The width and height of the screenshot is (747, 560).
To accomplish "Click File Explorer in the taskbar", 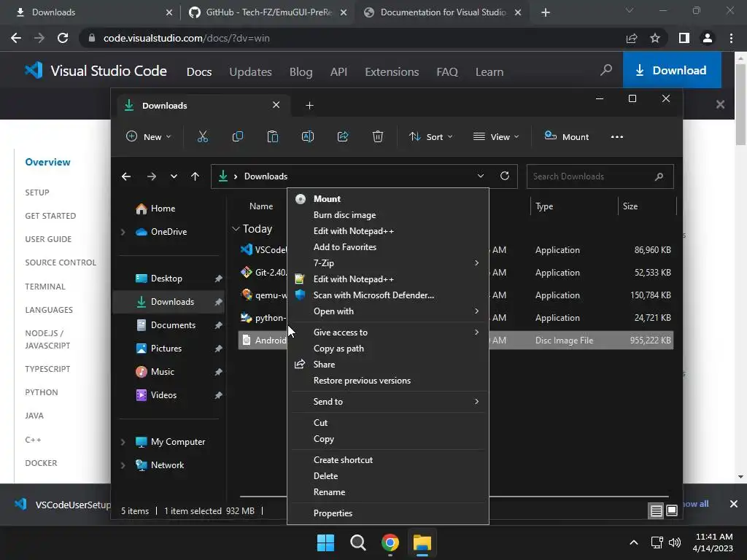I will (x=422, y=542).
